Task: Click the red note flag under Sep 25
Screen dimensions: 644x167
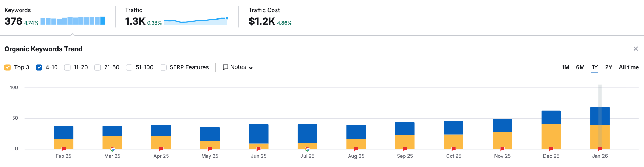Action: click(405, 149)
